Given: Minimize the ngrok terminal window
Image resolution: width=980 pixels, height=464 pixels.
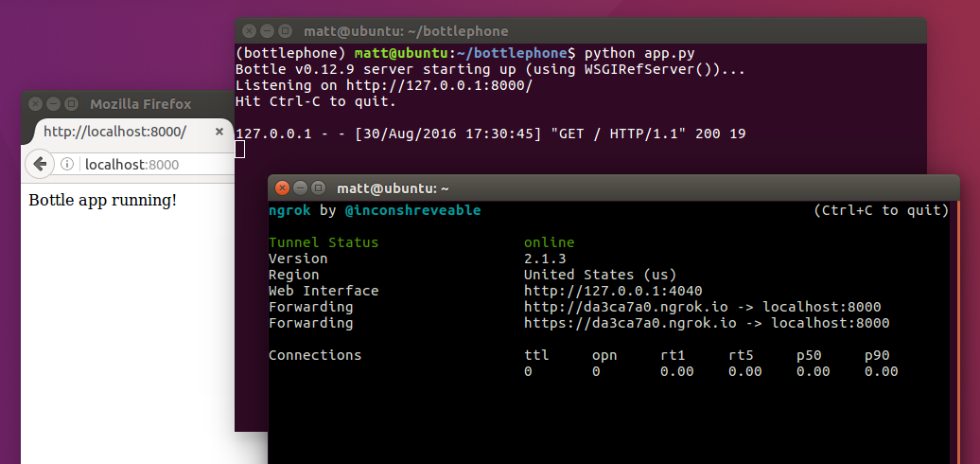Looking at the screenshot, I should (301, 187).
